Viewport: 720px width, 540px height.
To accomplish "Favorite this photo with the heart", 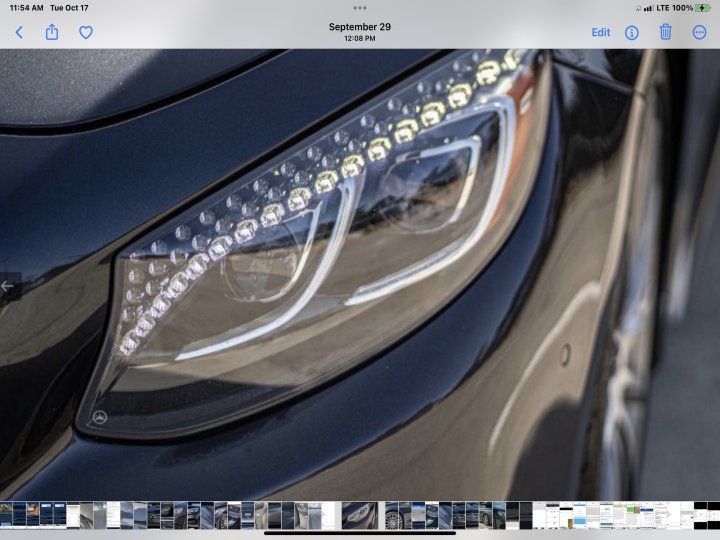I will tap(86, 33).
